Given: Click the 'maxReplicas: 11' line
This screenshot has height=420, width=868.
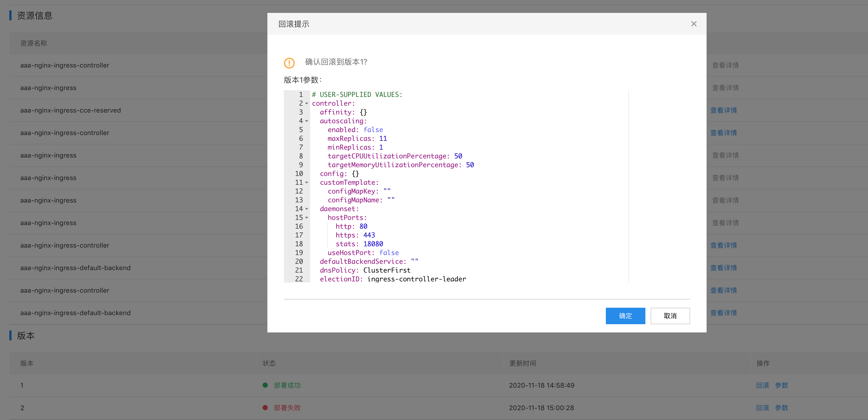Looking at the screenshot, I should (357, 139).
